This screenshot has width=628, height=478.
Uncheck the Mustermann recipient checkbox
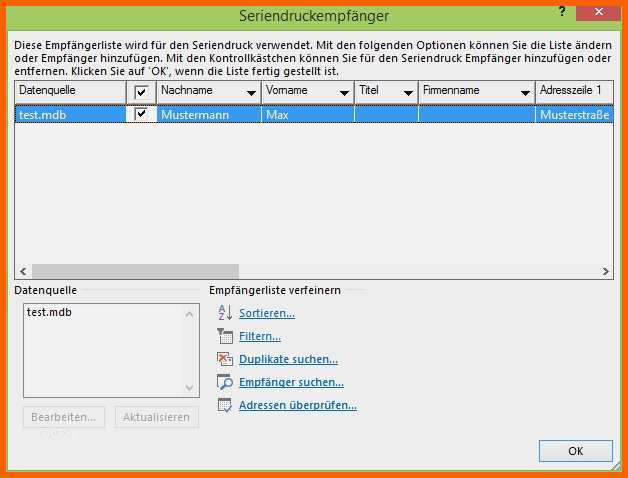point(141,114)
